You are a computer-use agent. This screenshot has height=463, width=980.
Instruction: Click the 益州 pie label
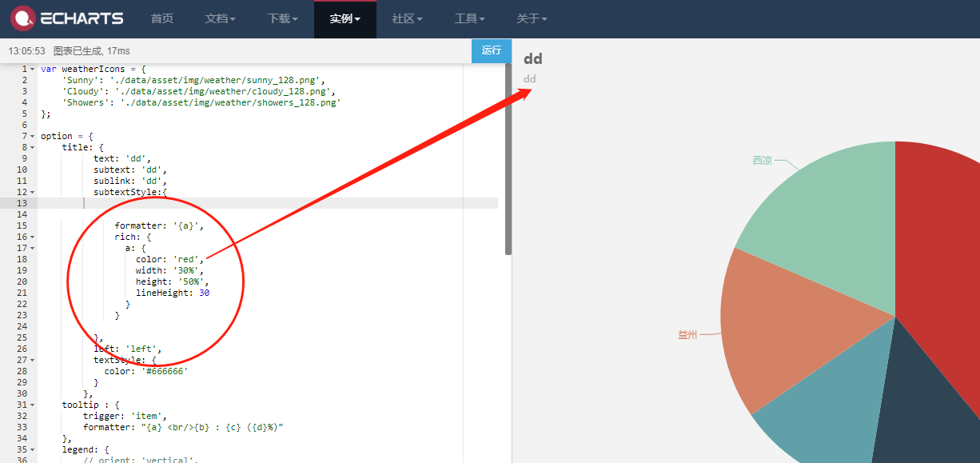[687, 335]
